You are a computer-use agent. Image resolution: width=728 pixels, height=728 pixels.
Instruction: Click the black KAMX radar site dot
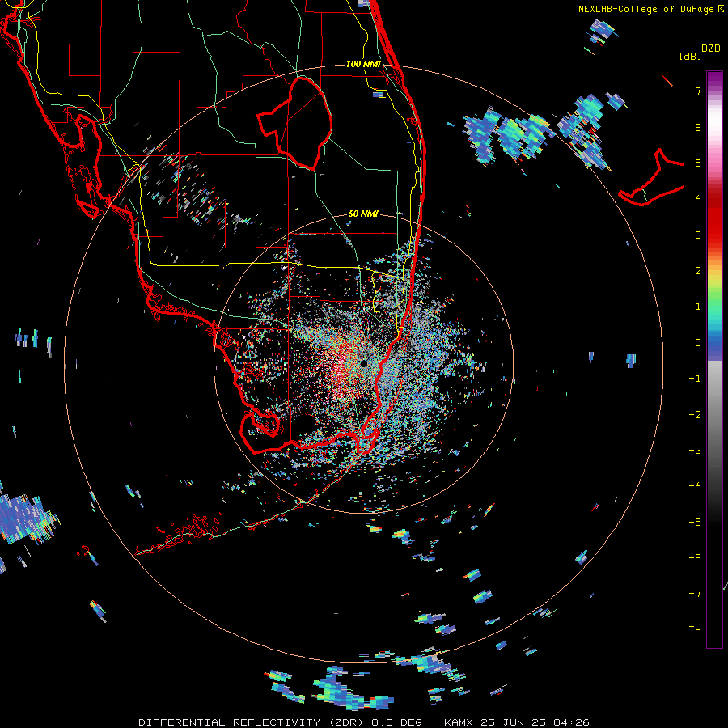pos(364,363)
